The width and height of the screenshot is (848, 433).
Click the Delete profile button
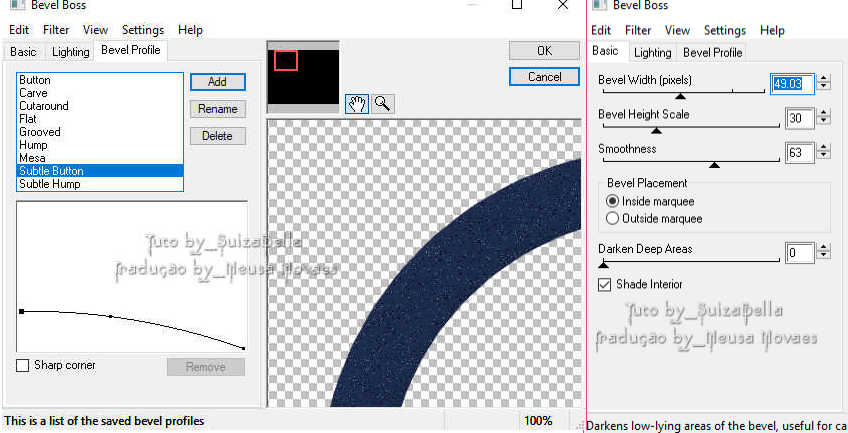pyautogui.click(x=217, y=136)
